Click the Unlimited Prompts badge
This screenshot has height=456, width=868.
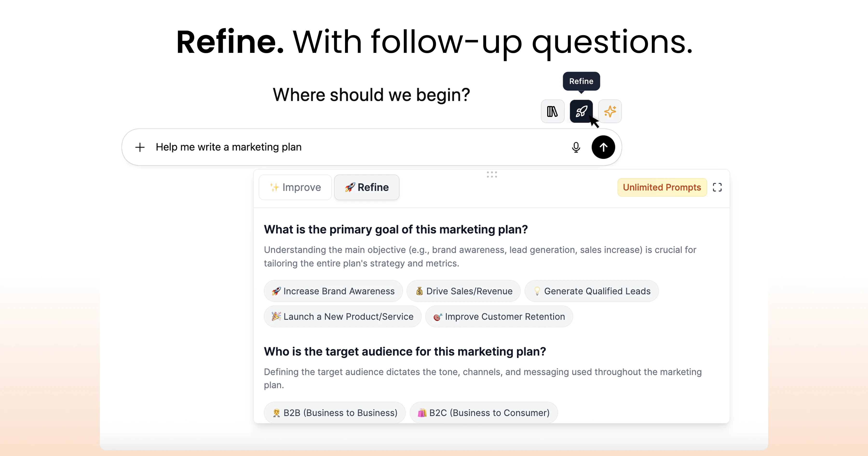pos(662,187)
